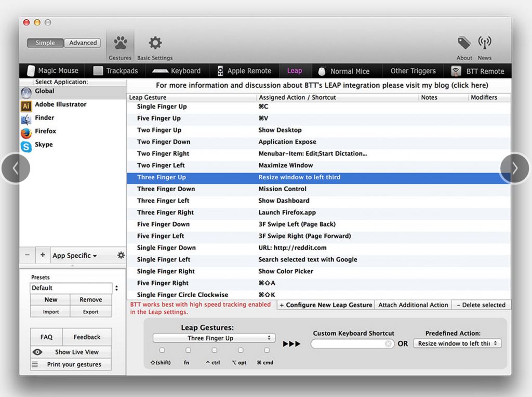Enable the shift modifier checkbox
This screenshot has width=532, height=397.
point(162,350)
